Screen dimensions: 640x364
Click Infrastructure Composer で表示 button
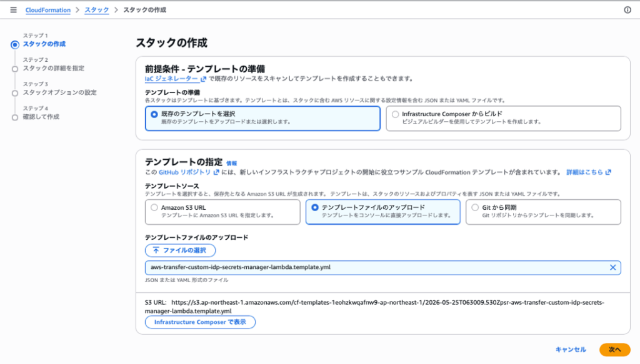tap(200, 322)
